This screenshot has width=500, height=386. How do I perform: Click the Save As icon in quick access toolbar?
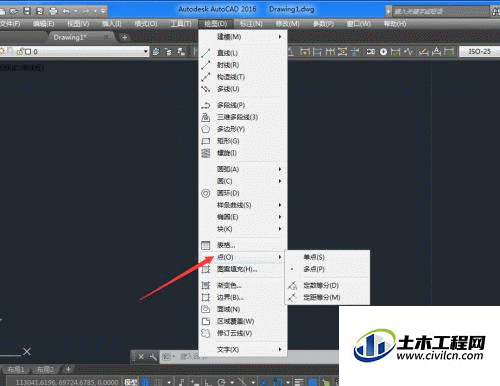(x=40, y=11)
